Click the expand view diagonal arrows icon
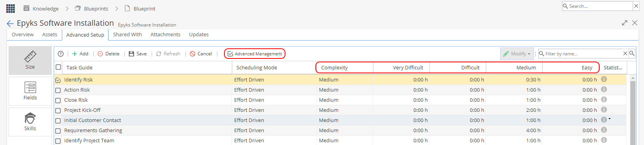 pyautogui.click(x=625, y=23)
